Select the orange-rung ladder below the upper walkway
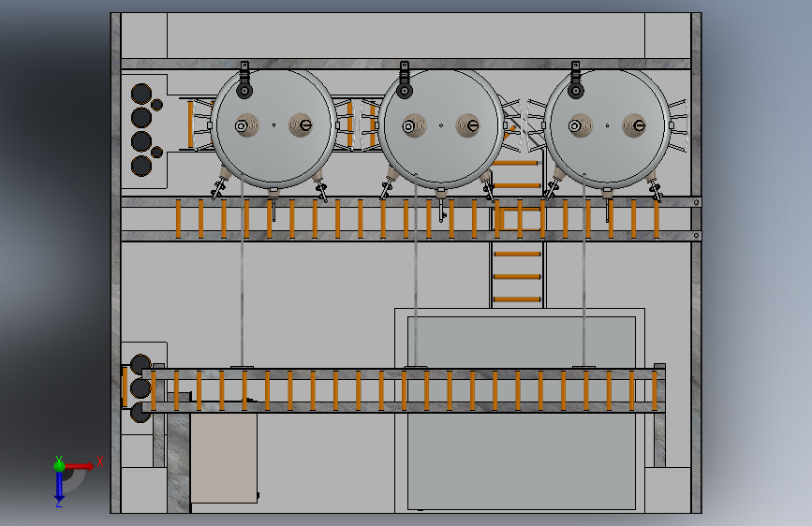 [517, 276]
